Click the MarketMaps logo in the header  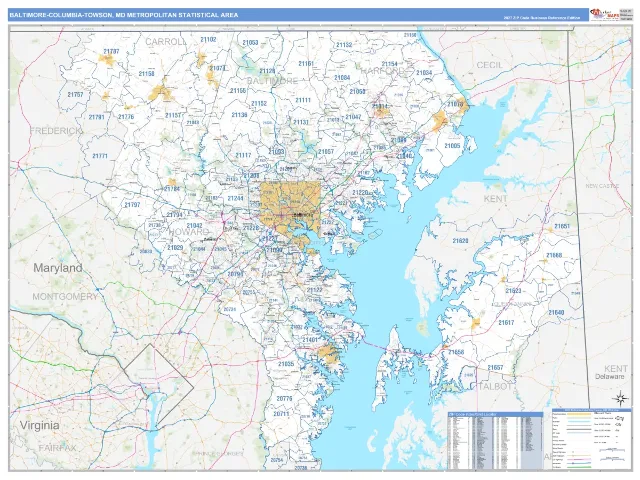[604, 14]
